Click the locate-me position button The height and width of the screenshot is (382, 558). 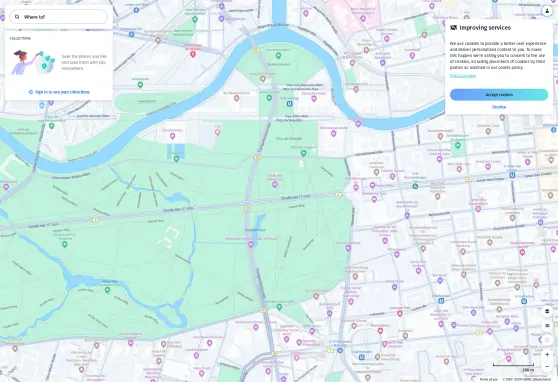click(x=547, y=340)
